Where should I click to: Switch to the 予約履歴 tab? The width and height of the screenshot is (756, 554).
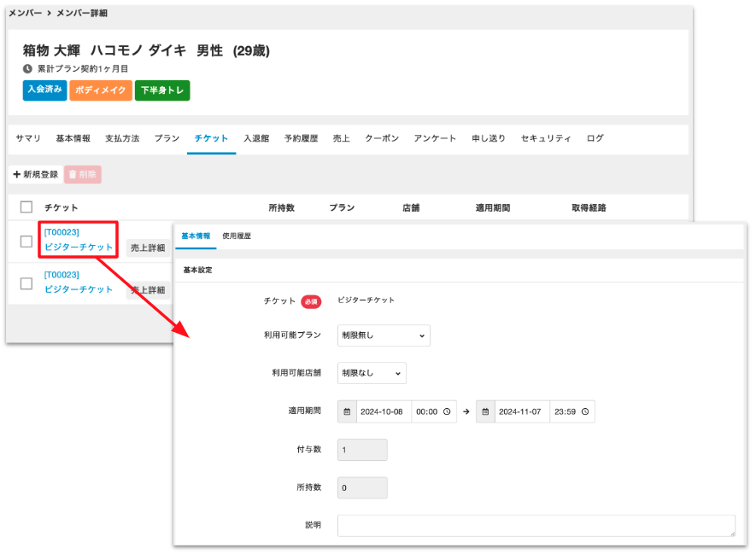click(x=301, y=138)
